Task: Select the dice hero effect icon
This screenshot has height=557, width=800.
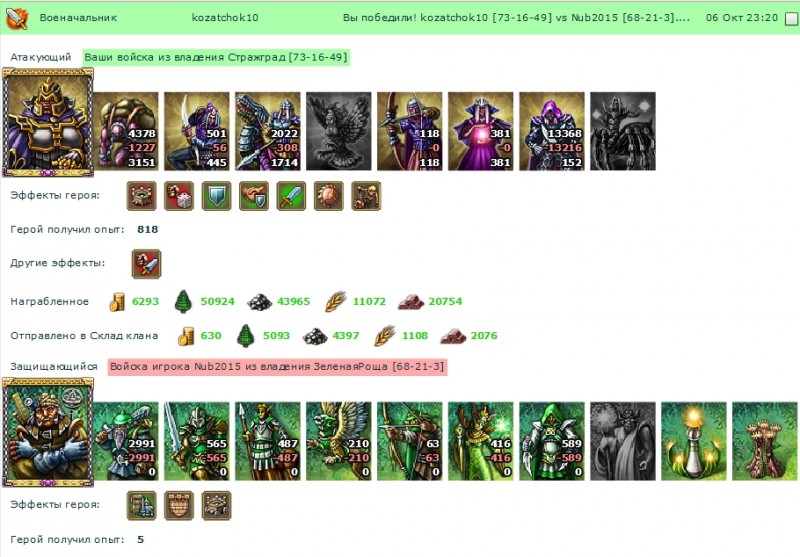Action: [179, 196]
